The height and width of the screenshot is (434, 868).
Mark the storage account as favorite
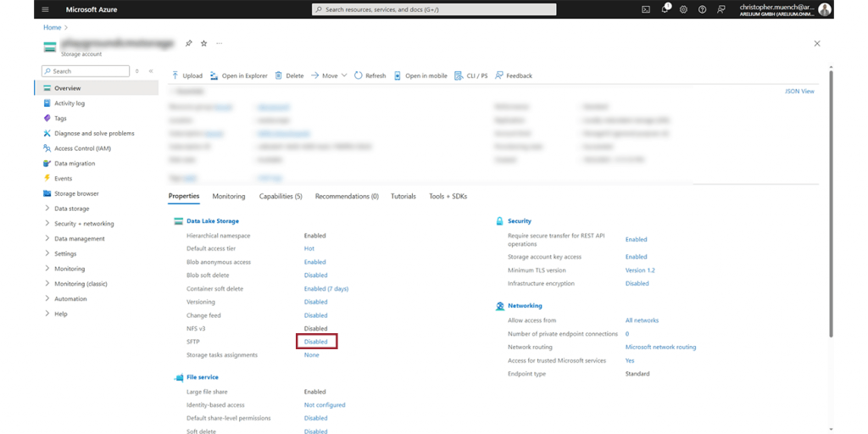[x=203, y=43]
